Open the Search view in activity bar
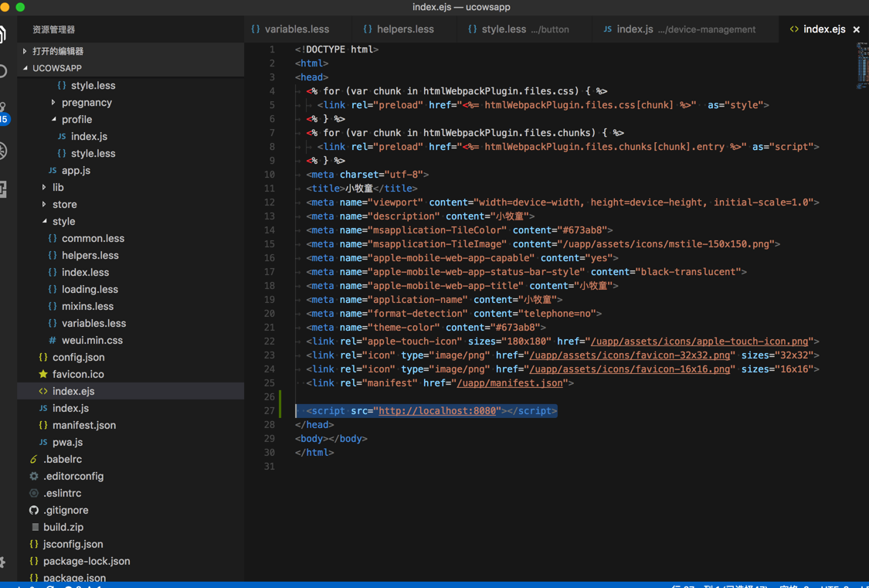This screenshot has width=869, height=588. pyautogui.click(x=3, y=72)
